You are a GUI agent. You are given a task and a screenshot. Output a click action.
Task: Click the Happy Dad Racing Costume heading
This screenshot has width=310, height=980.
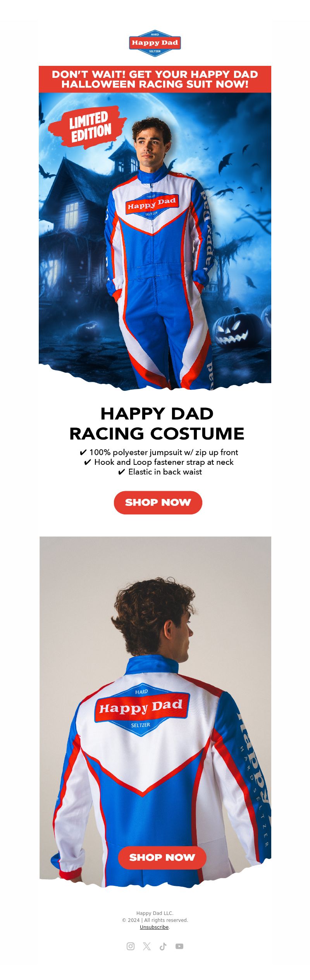(157, 423)
